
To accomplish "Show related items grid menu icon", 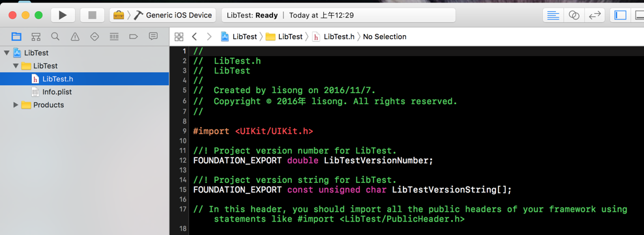I will 179,36.
